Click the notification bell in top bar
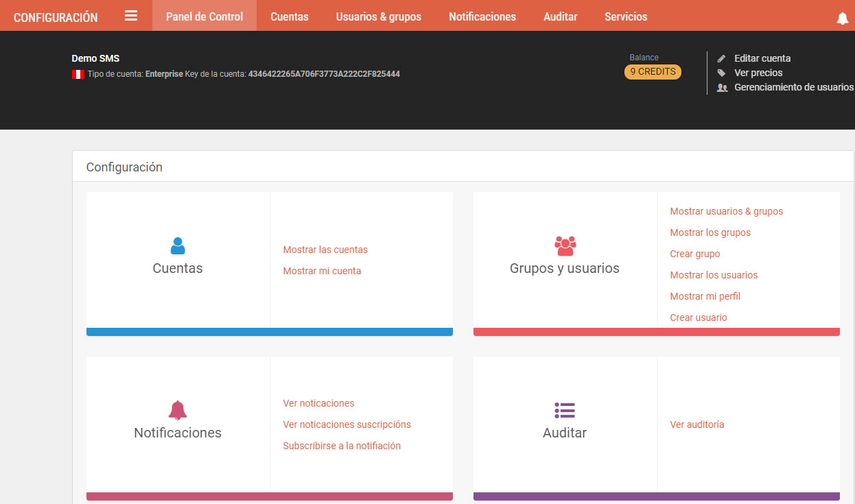The width and height of the screenshot is (855, 504). [843, 19]
